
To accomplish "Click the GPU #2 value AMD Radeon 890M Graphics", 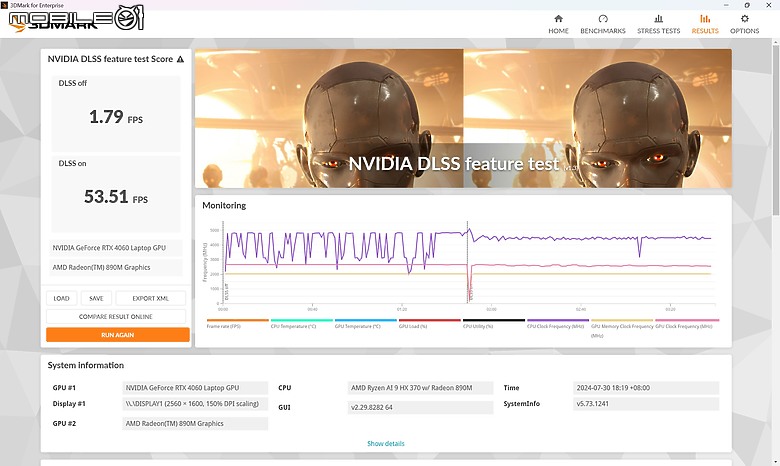I will (x=195, y=424).
